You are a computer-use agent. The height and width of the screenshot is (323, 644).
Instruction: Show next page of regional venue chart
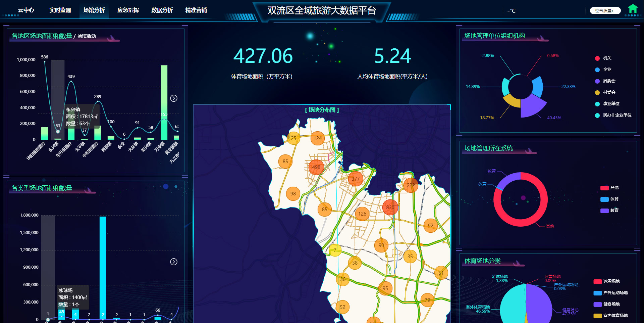click(174, 98)
